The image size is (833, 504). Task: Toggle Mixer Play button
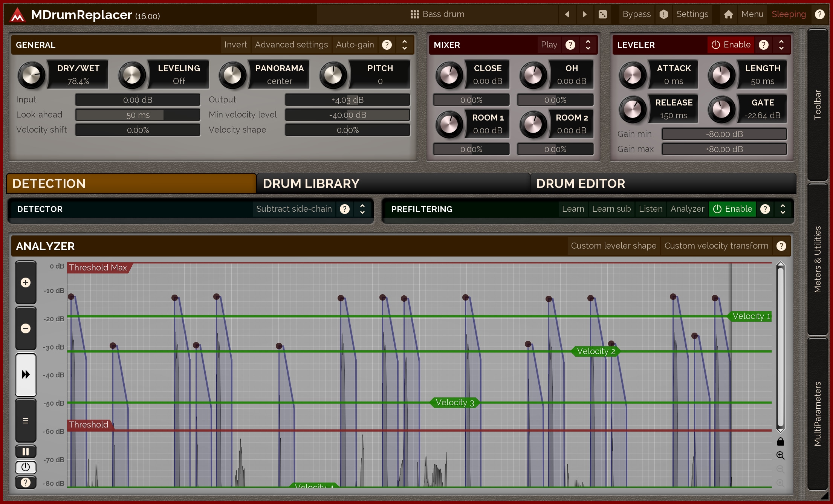[549, 45]
